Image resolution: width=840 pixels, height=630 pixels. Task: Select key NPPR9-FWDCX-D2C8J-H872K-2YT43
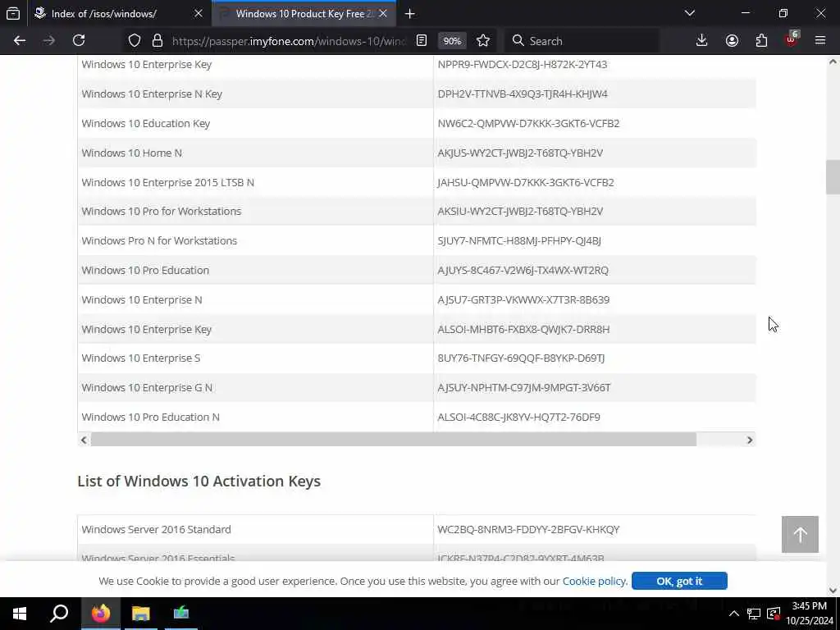[523, 64]
